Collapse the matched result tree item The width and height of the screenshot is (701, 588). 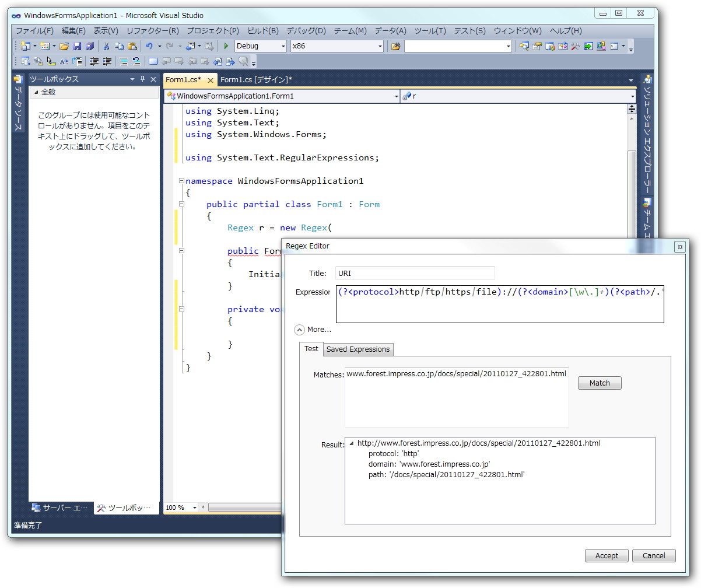[x=352, y=443]
